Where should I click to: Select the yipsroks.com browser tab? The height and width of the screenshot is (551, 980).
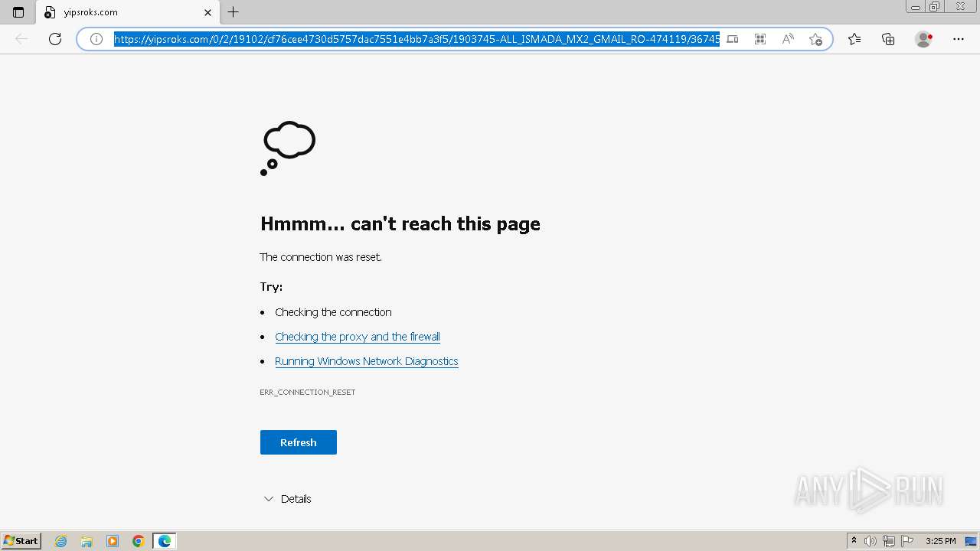(127, 12)
